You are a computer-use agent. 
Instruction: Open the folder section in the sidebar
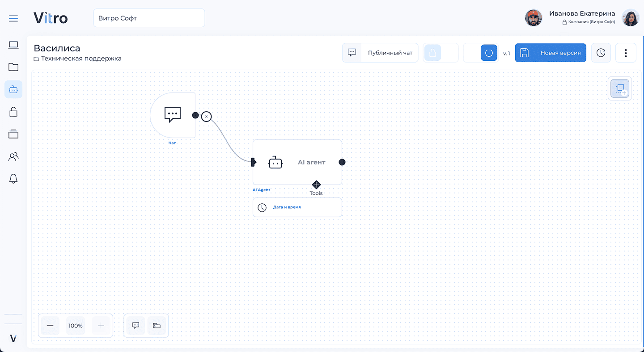(13, 67)
